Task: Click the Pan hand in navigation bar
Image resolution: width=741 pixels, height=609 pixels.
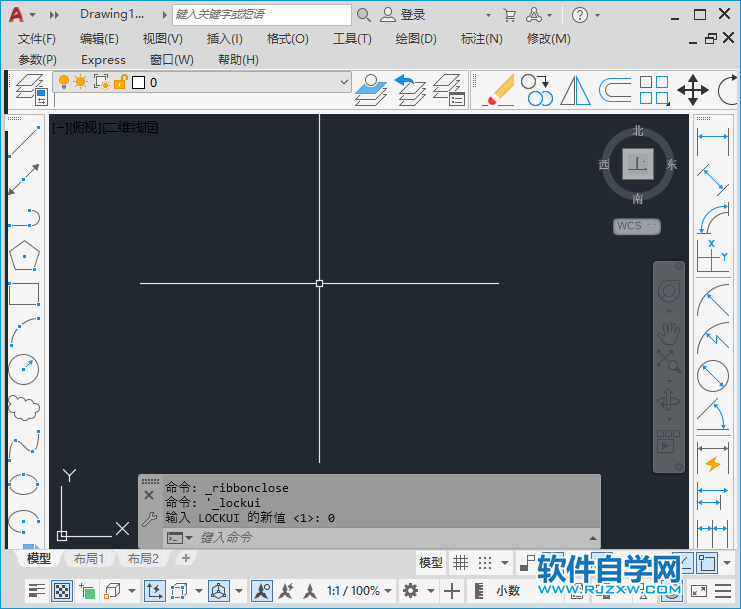Action: pos(668,334)
